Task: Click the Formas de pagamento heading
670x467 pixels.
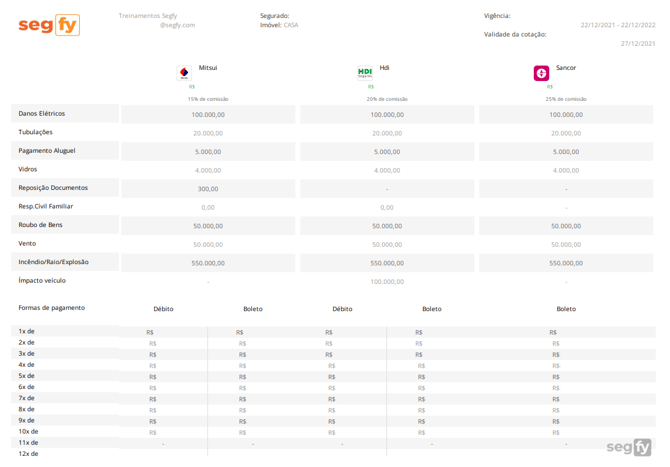Action: pos(51,308)
